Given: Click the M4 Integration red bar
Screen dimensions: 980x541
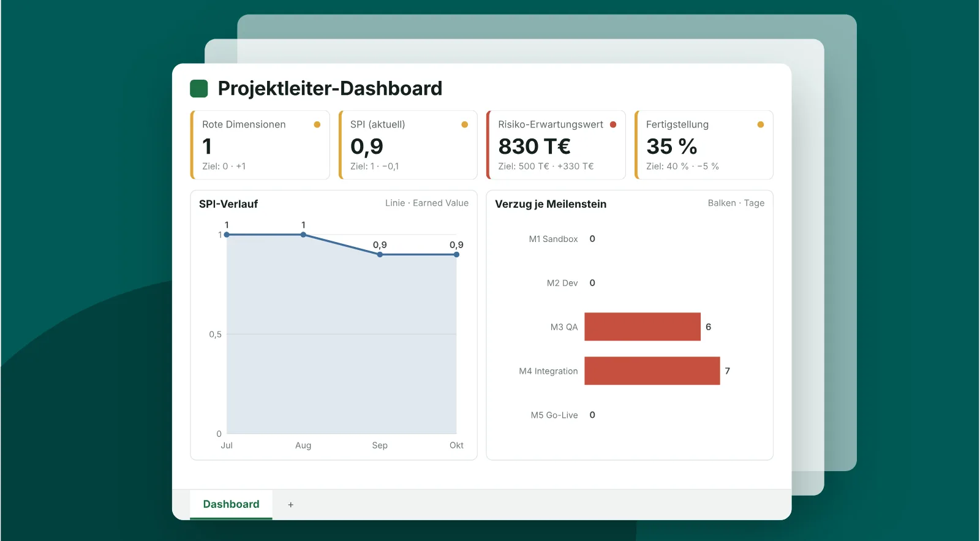Looking at the screenshot, I should click(x=652, y=371).
